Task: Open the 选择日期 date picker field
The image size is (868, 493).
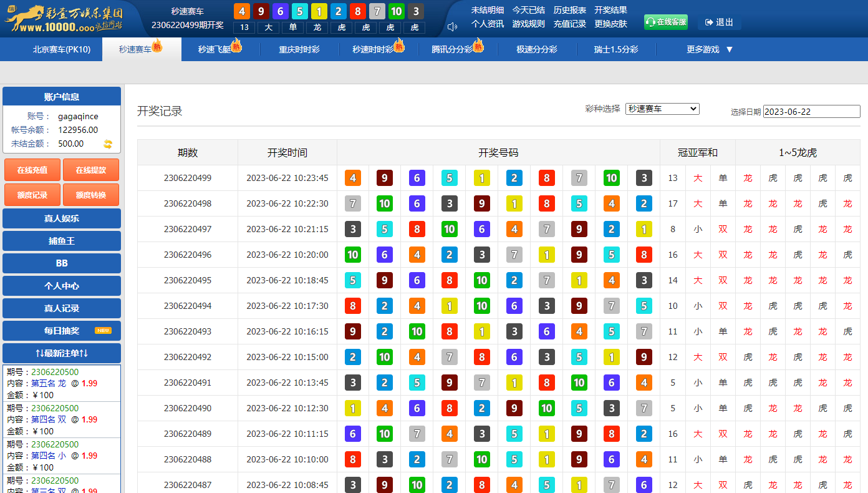Action: pos(811,112)
